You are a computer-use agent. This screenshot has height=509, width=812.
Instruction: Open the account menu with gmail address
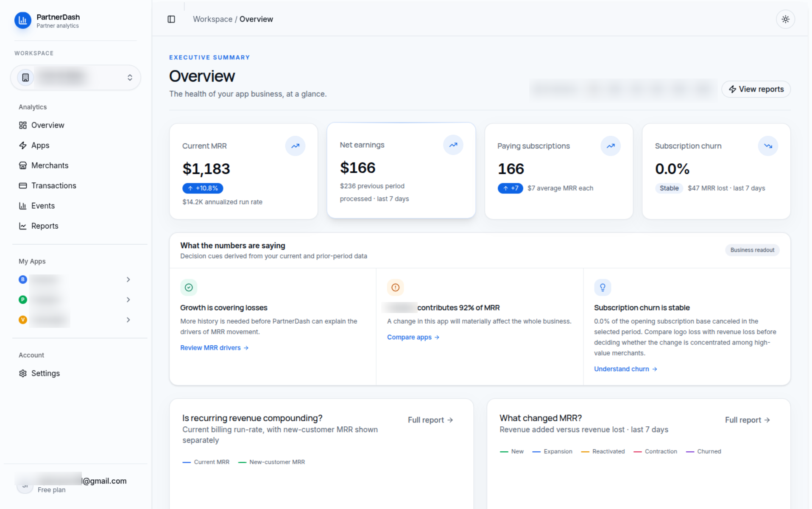point(75,485)
